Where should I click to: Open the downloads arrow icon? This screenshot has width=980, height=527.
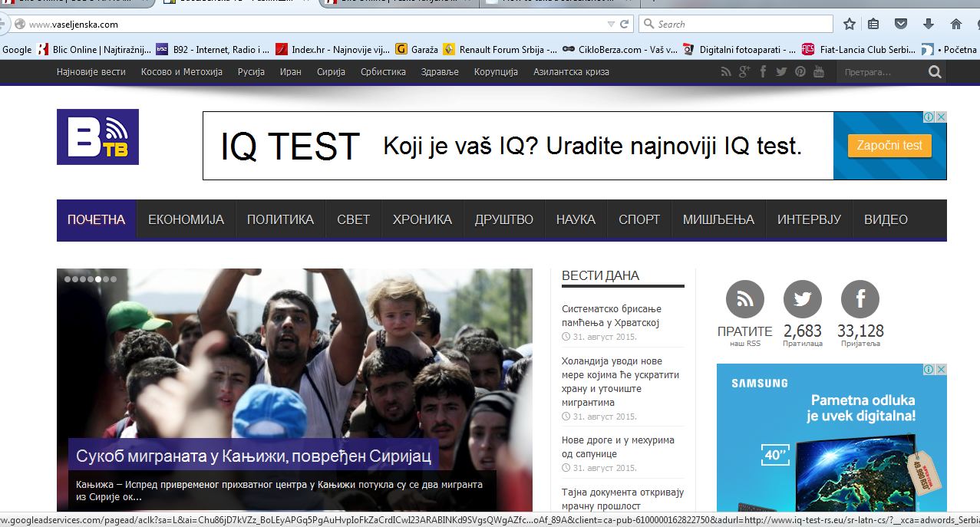pos(929,24)
